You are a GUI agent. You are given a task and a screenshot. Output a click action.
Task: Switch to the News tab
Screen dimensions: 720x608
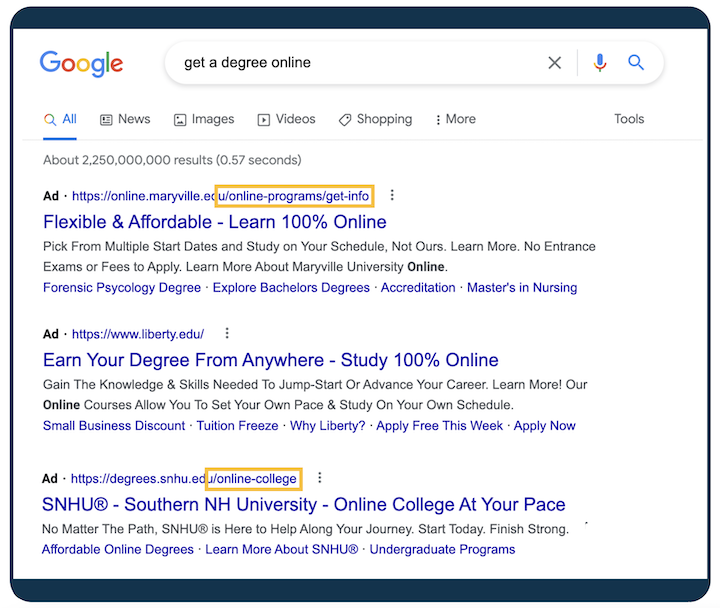click(x=125, y=119)
